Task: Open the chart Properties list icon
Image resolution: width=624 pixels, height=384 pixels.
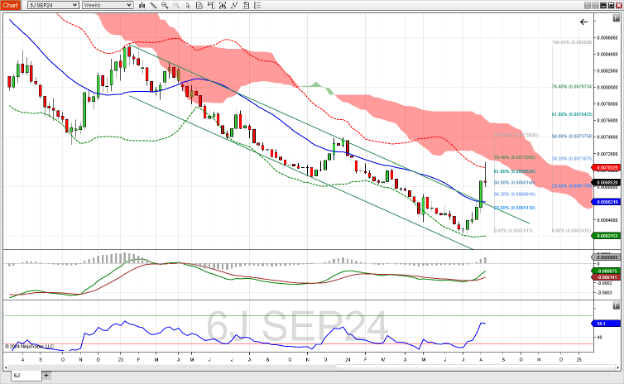Action: pyautogui.click(x=257, y=5)
